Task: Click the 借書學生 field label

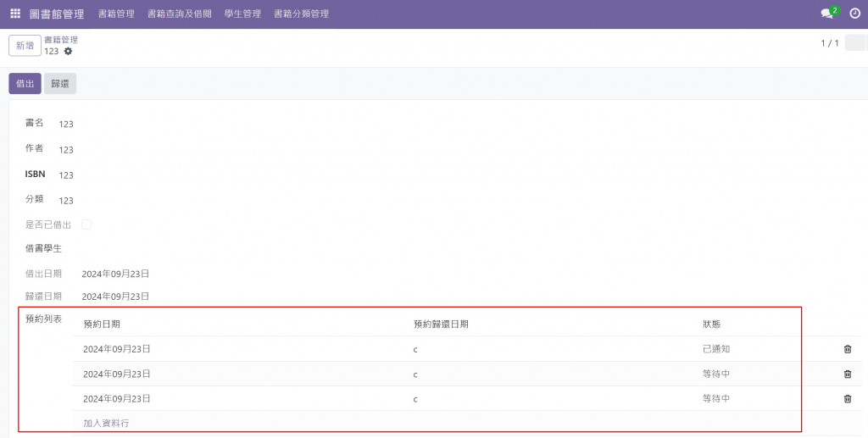Action: (x=43, y=248)
